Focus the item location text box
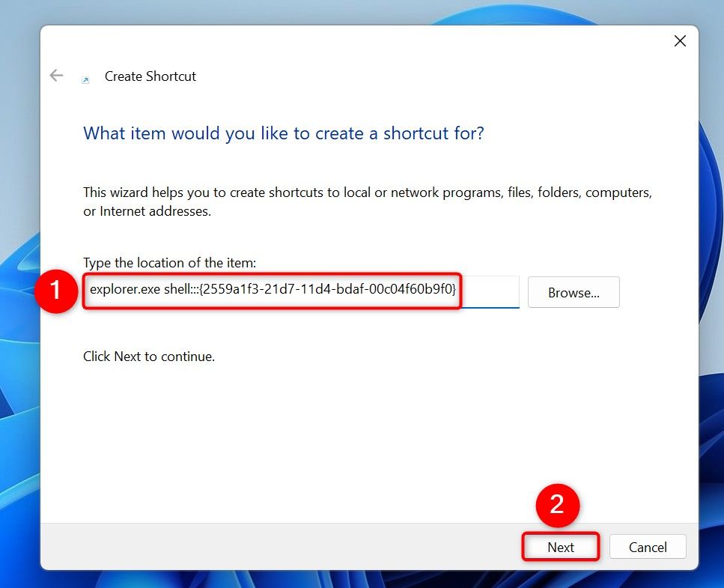This screenshot has width=724, height=588. point(487,291)
